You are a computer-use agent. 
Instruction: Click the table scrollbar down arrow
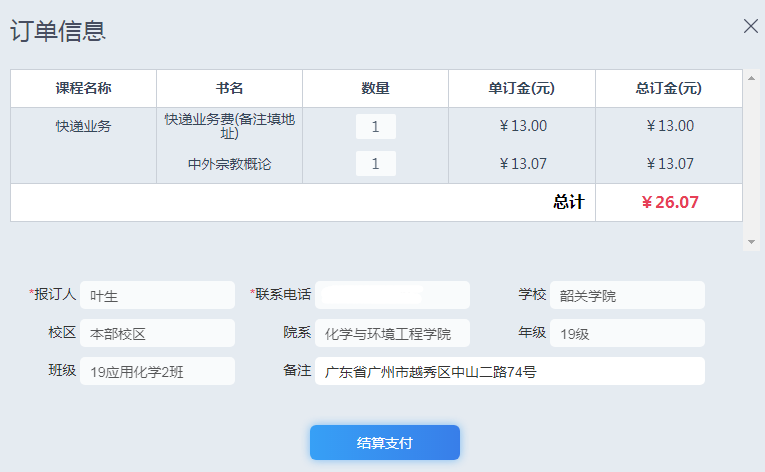click(751, 242)
